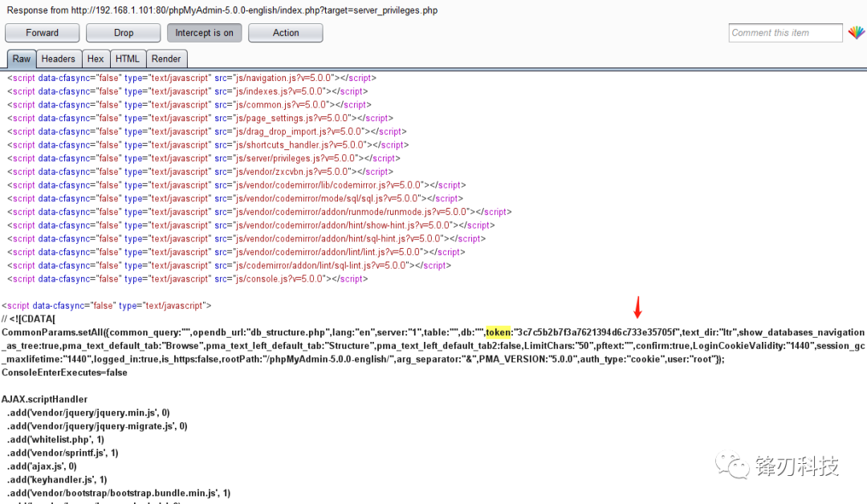Image resolution: width=867 pixels, height=504 pixels.
Task: Click the ajax.js add line
Action: 42,465
